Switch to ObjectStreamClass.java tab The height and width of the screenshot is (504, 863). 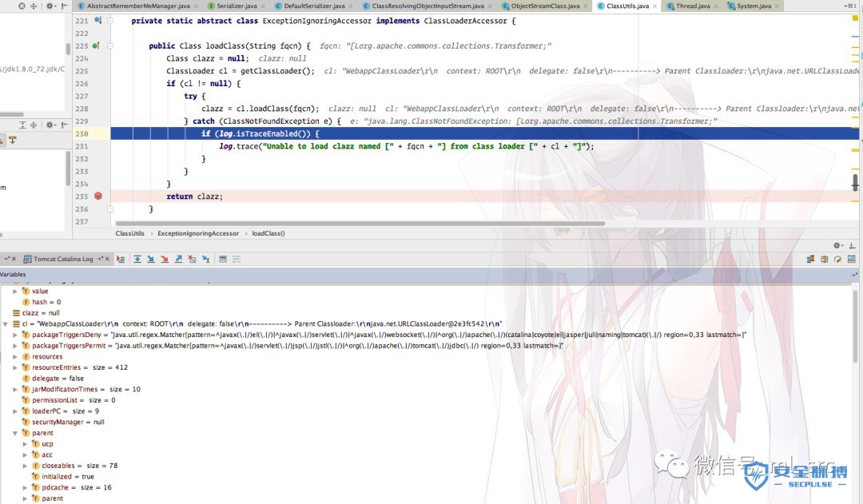pyautogui.click(x=544, y=6)
